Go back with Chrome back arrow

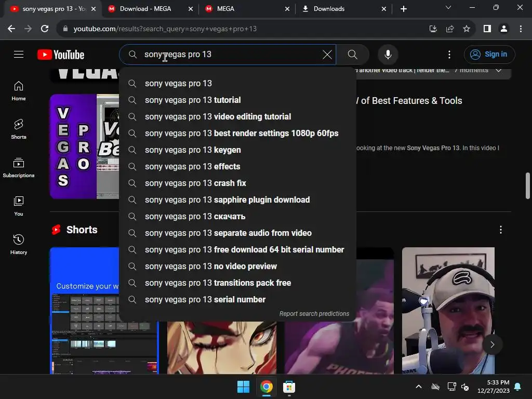click(x=11, y=29)
